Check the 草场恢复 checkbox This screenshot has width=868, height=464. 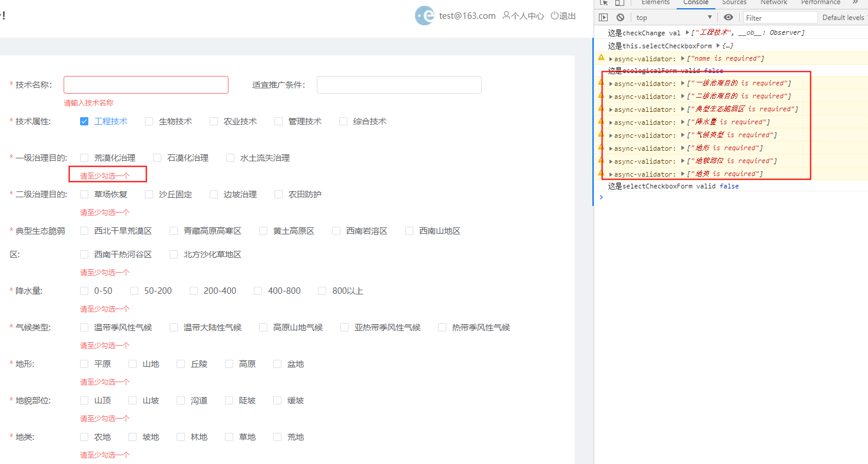point(84,194)
